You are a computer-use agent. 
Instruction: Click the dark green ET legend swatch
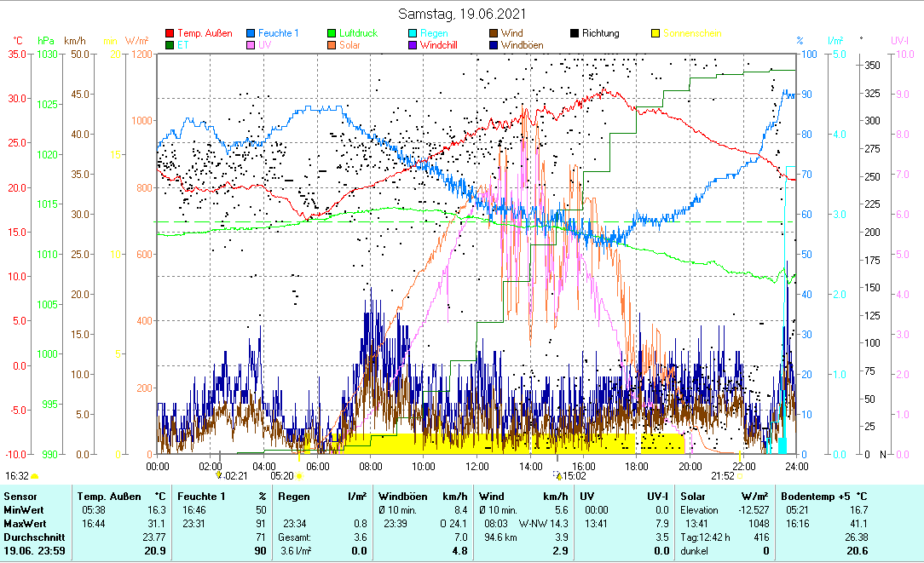(x=170, y=45)
